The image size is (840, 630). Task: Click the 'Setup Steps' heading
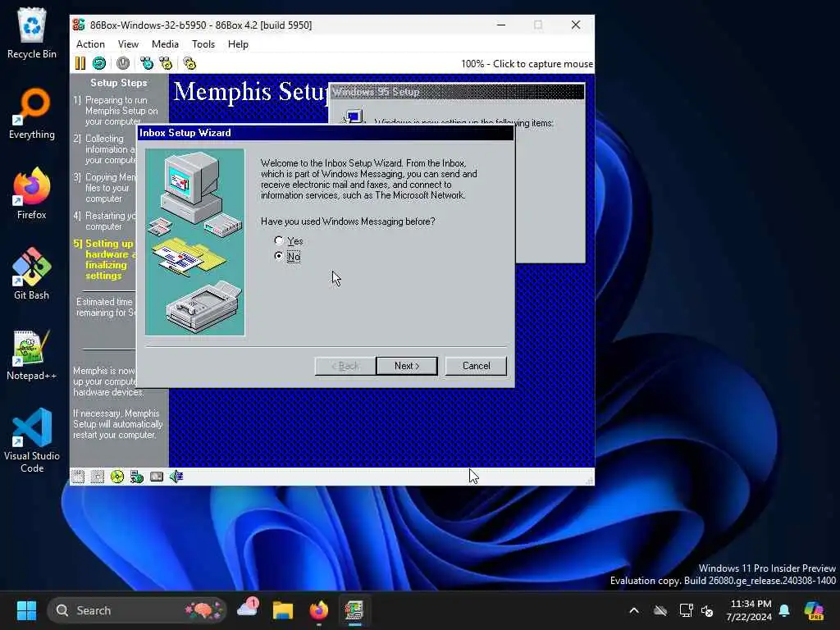(118, 83)
